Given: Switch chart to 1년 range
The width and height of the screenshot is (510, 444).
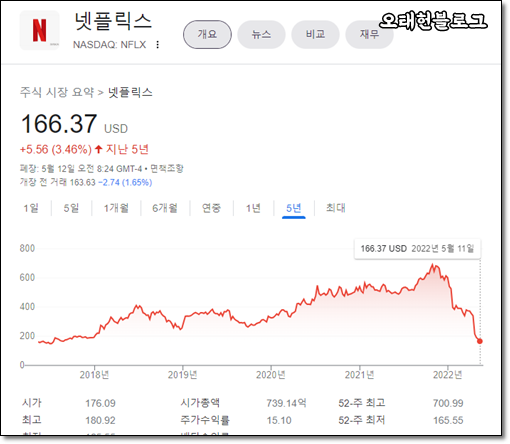Looking at the screenshot, I should (x=253, y=208).
